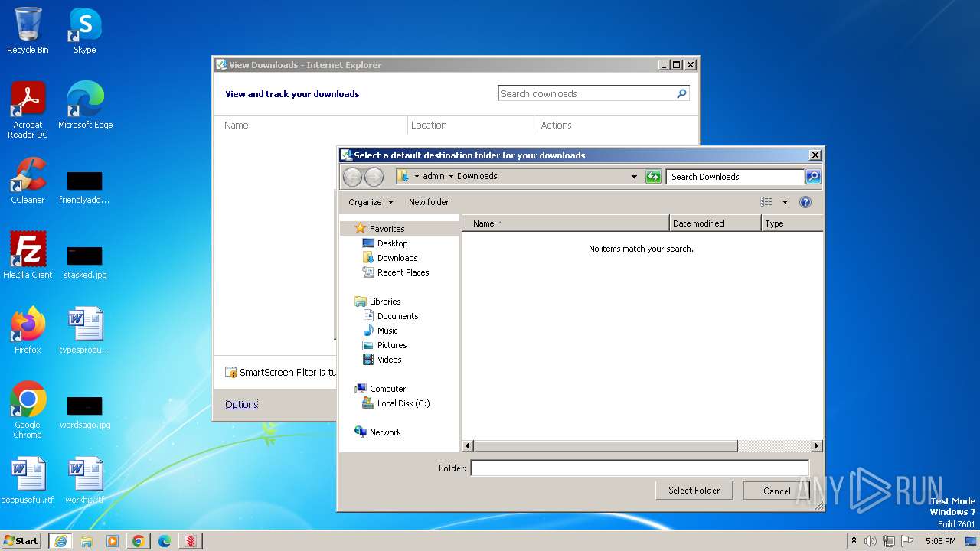Click the Change your view icon
Viewport: 980px width, 551px height.
click(766, 202)
